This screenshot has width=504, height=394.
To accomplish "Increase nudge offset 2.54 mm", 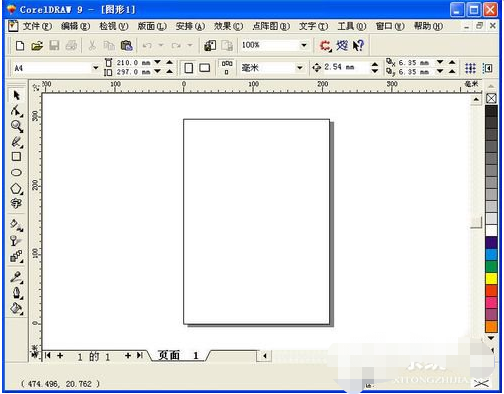I will pos(375,64).
